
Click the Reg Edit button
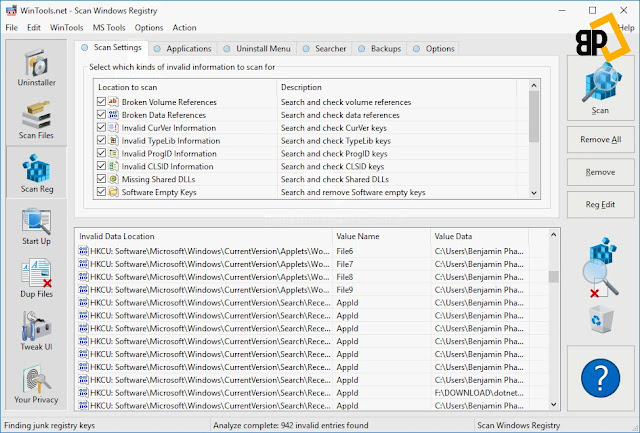(x=600, y=204)
